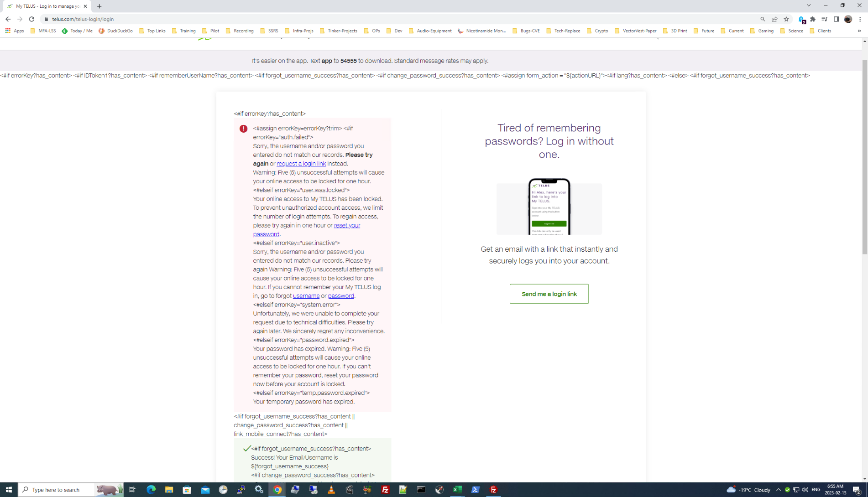The height and width of the screenshot is (497, 868).
Task: Close the My TELUS tab
Action: 85,6
